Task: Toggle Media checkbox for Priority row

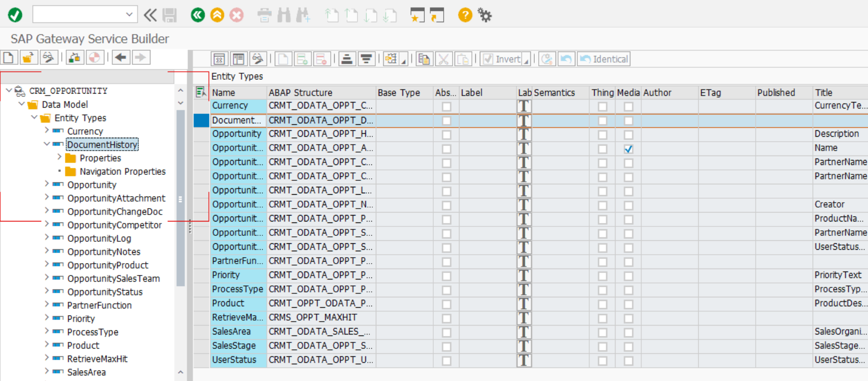Action: (x=628, y=276)
